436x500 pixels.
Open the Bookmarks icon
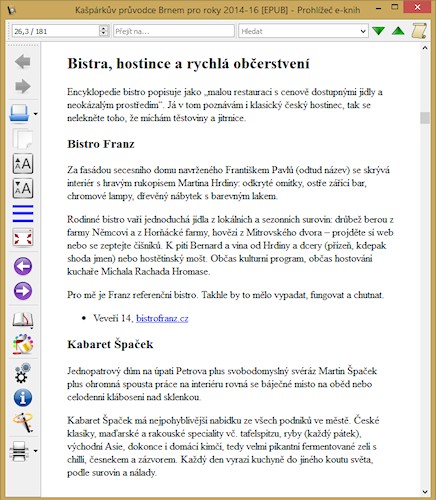(23, 320)
